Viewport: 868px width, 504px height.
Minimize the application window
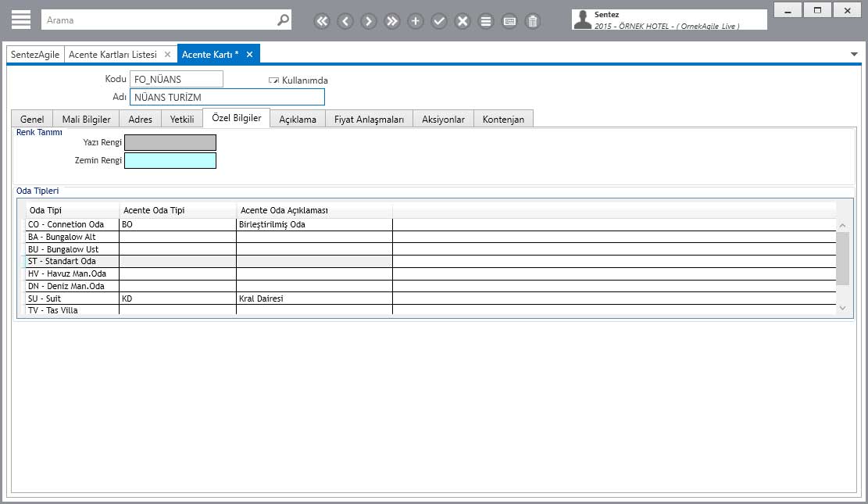pyautogui.click(x=788, y=10)
